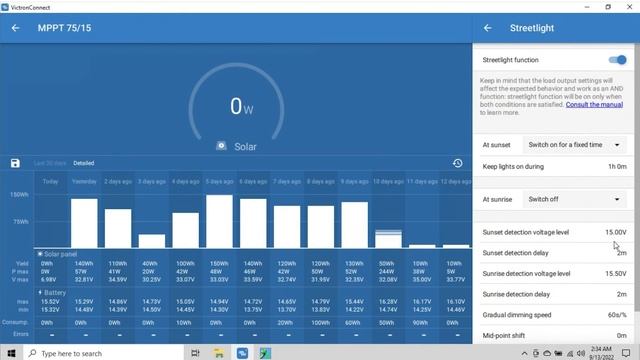Select the 10 days ago history bar
Viewport: 640px width, 360px height.
(x=389, y=239)
